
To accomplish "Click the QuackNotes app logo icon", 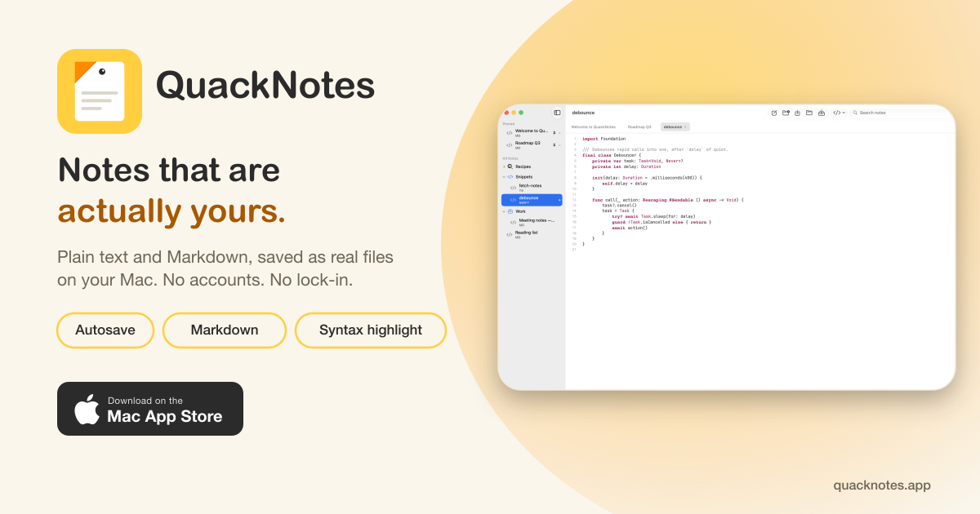I will [x=100, y=91].
